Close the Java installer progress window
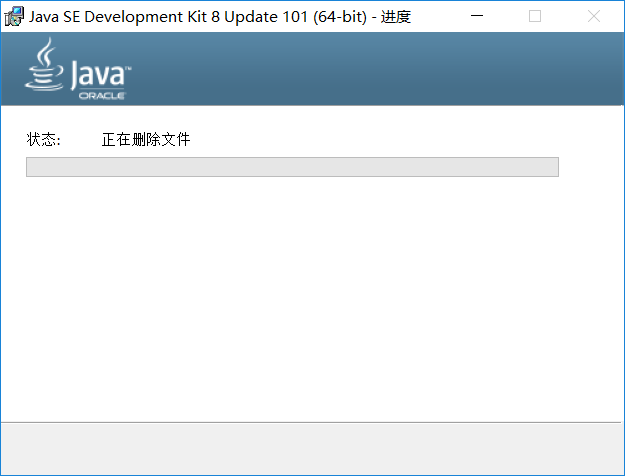 tap(594, 16)
